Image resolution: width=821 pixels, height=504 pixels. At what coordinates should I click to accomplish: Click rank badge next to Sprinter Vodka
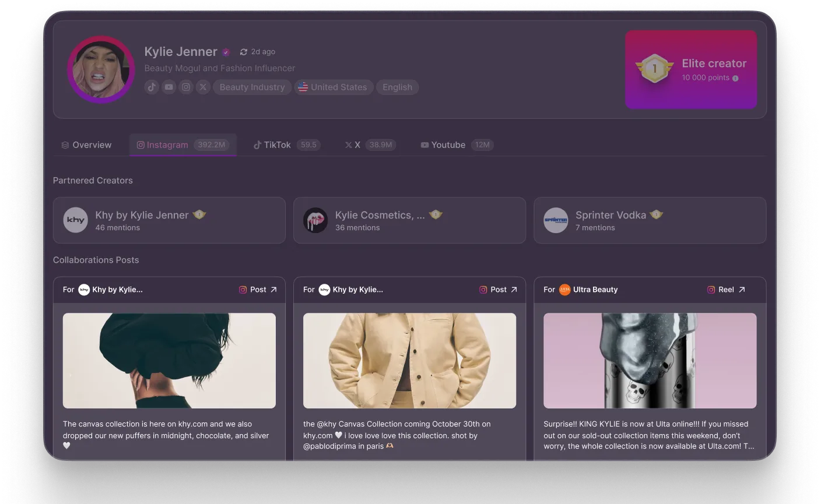[657, 214]
